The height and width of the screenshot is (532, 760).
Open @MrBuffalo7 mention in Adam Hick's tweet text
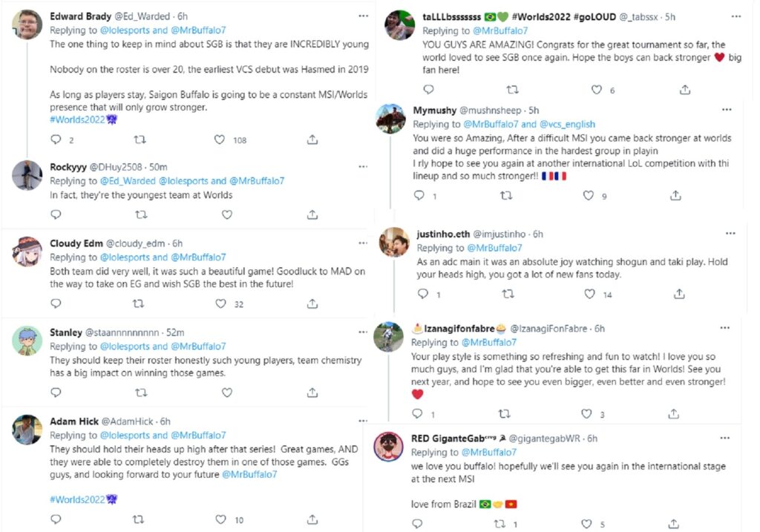pos(249,474)
